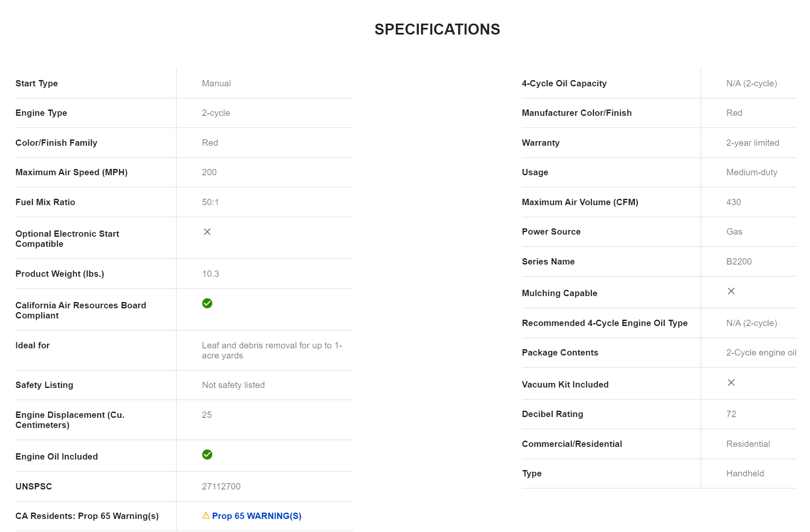Click the green checkmark beside Engine Oil Included
Screen dimensions: 810x532
pos(207,454)
